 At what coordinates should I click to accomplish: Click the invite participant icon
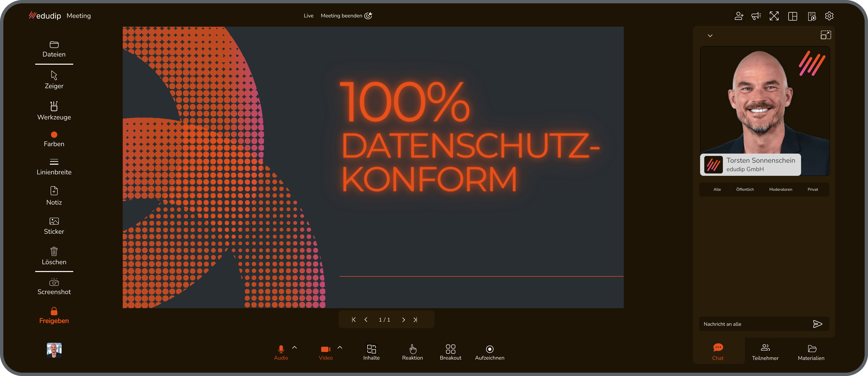739,16
